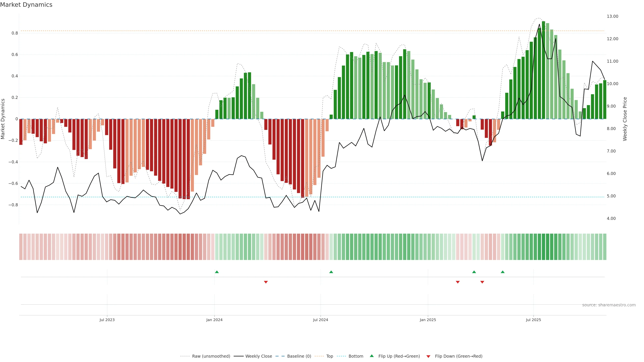Click the first green flip-up marker near Jan 2024
644x362 pixels.
[x=217, y=272]
